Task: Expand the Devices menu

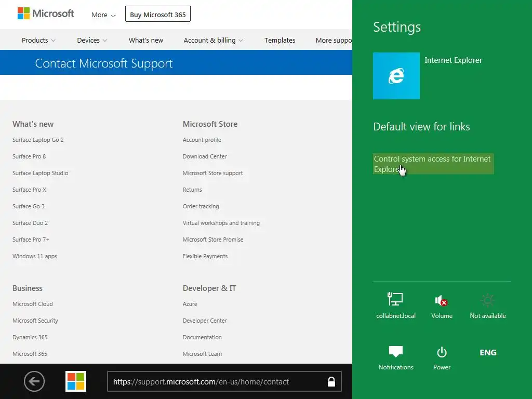Action: [x=92, y=41]
